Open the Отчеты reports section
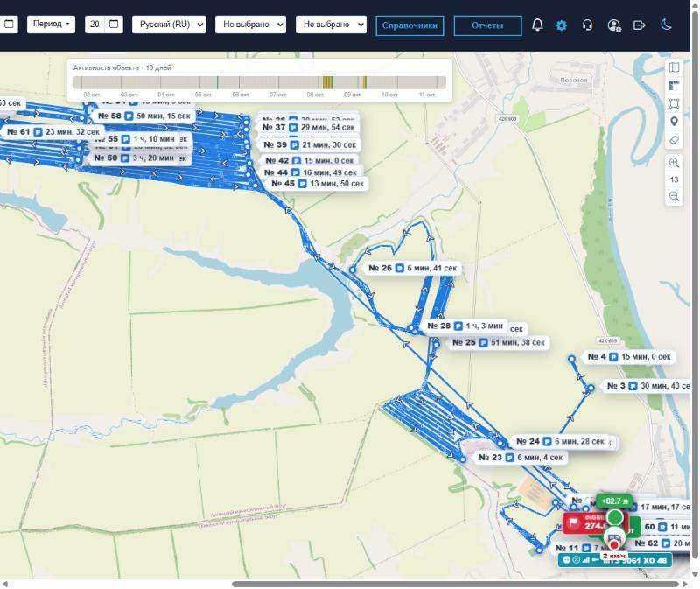 click(x=487, y=25)
